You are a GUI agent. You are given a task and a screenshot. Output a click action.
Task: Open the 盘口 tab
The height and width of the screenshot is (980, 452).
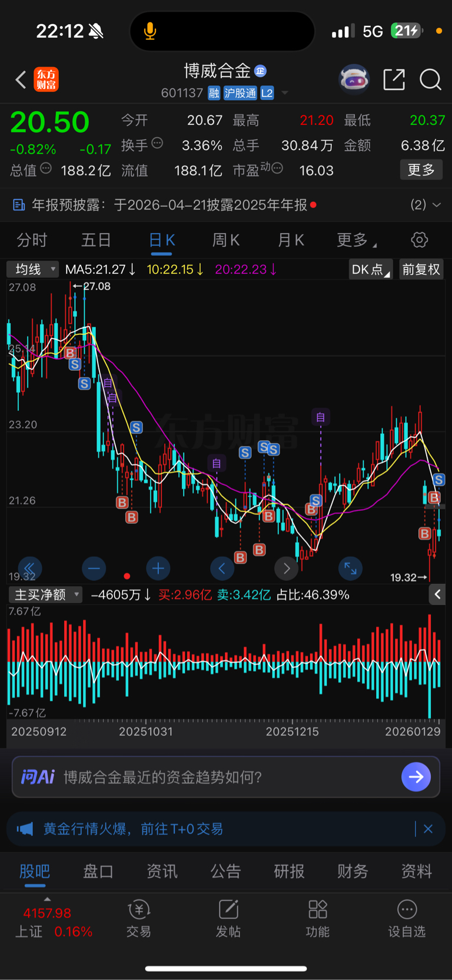click(x=98, y=871)
